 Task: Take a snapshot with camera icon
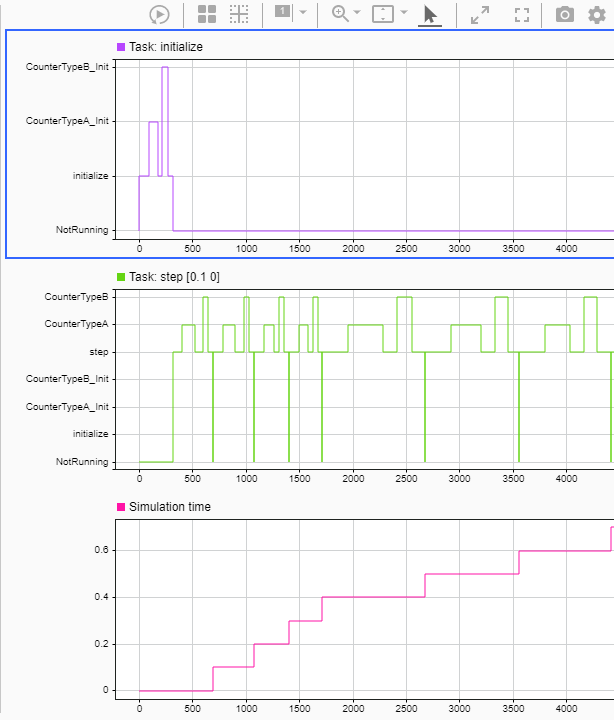tap(565, 15)
